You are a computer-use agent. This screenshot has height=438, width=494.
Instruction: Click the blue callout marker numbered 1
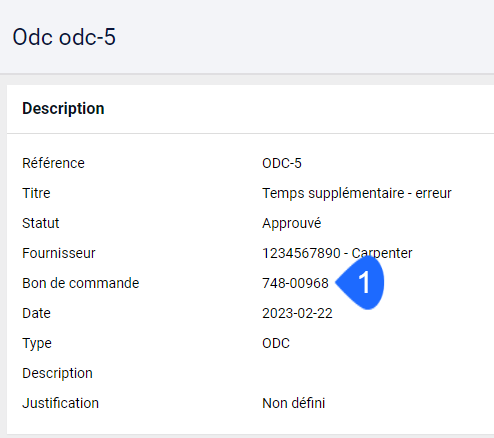pos(361,282)
